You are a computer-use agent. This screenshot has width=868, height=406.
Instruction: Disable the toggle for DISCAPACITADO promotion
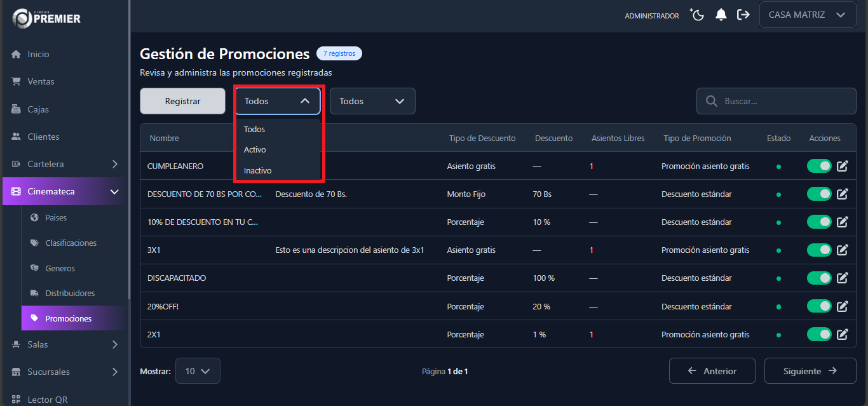(x=818, y=278)
